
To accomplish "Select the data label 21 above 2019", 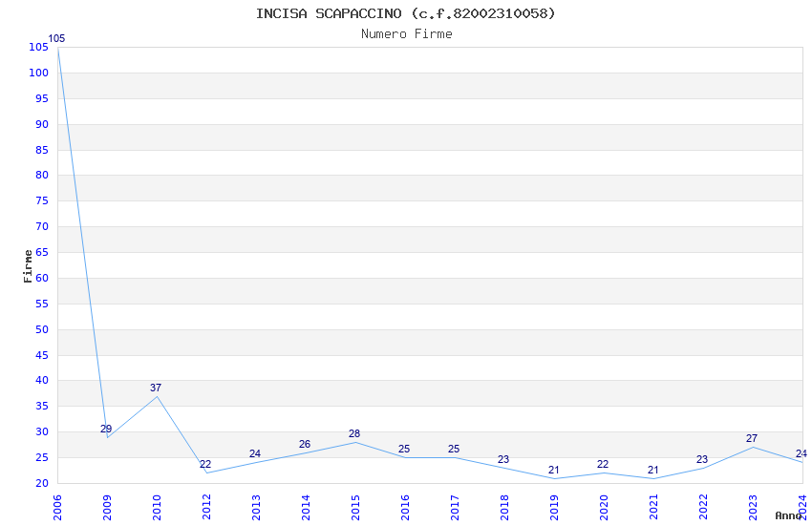I will (x=553, y=470).
